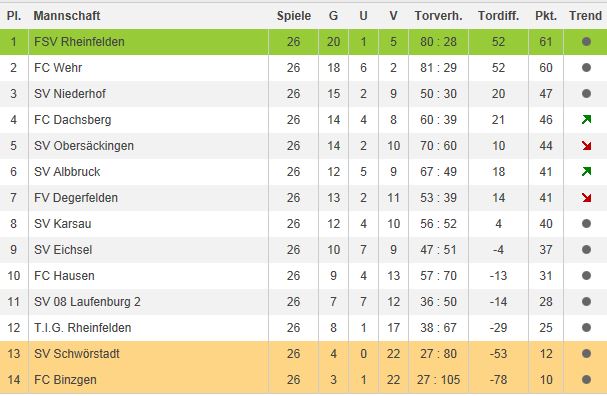This screenshot has height=396, width=607.
Task: Click SV Obersäckingen's red down trend arrow
Action: coord(586,146)
